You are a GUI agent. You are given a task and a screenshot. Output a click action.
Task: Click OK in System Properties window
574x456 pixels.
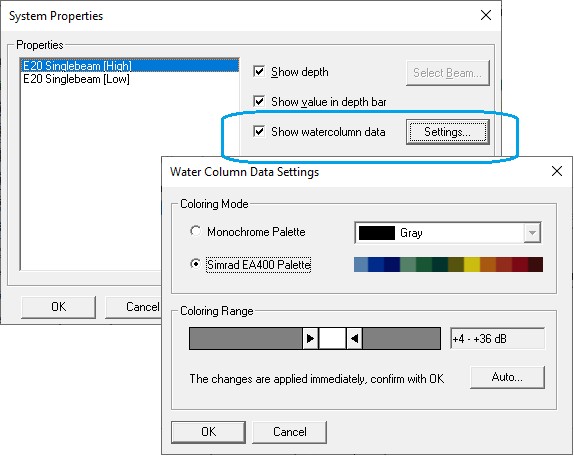(x=59, y=307)
